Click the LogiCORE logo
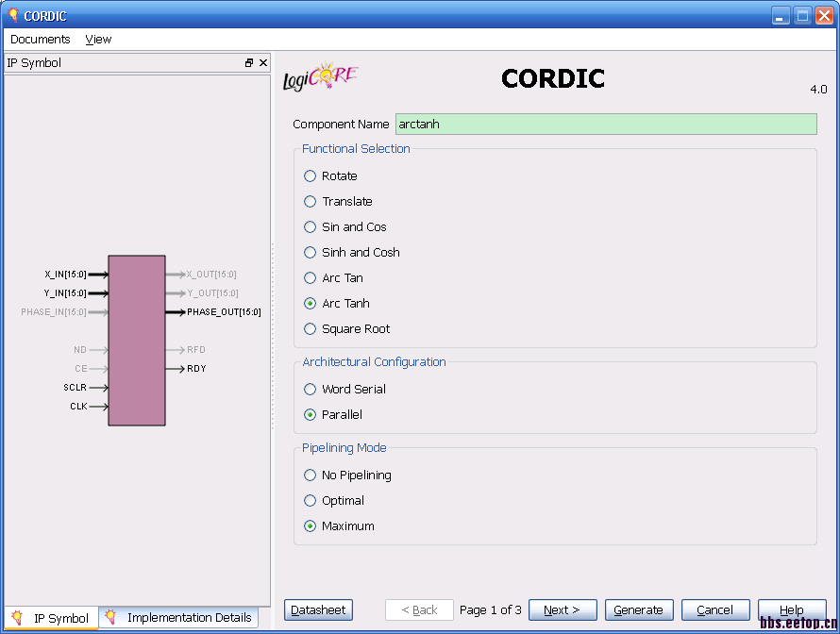The width and height of the screenshot is (840, 634). [x=320, y=76]
